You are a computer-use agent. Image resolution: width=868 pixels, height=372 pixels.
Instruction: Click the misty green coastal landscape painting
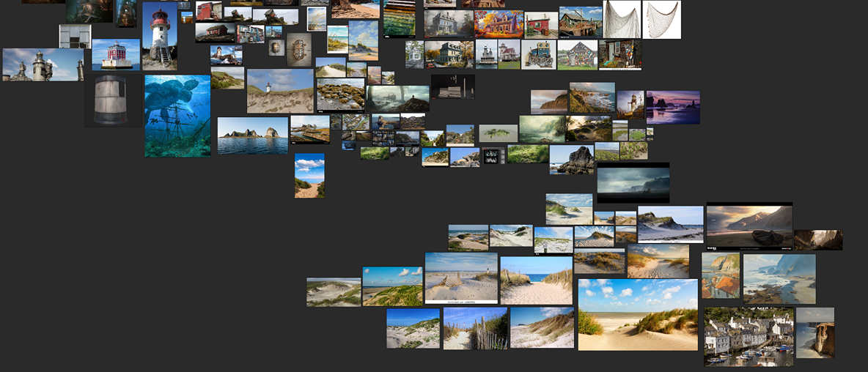[542, 129]
